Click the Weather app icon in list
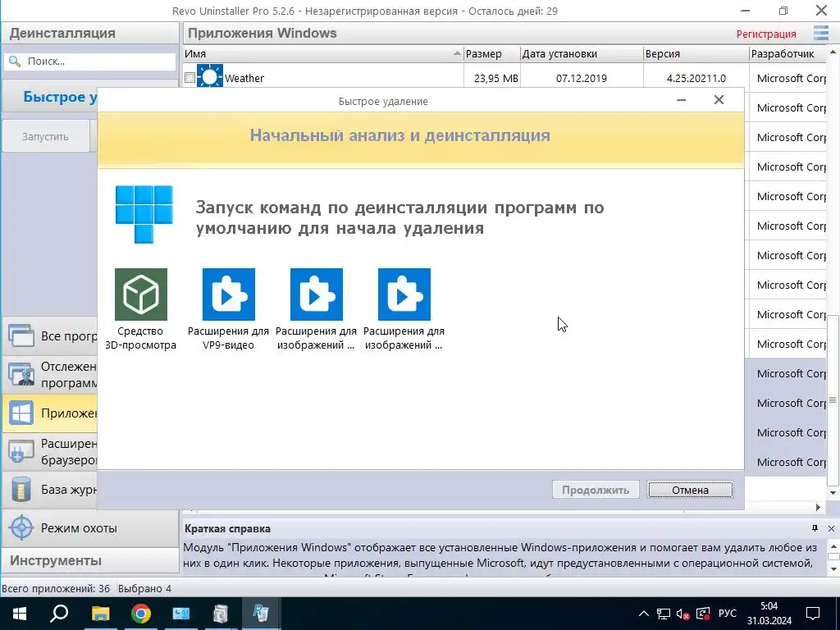Image resolution: width=840 pixels, height=630 pixels. [209, 76]
